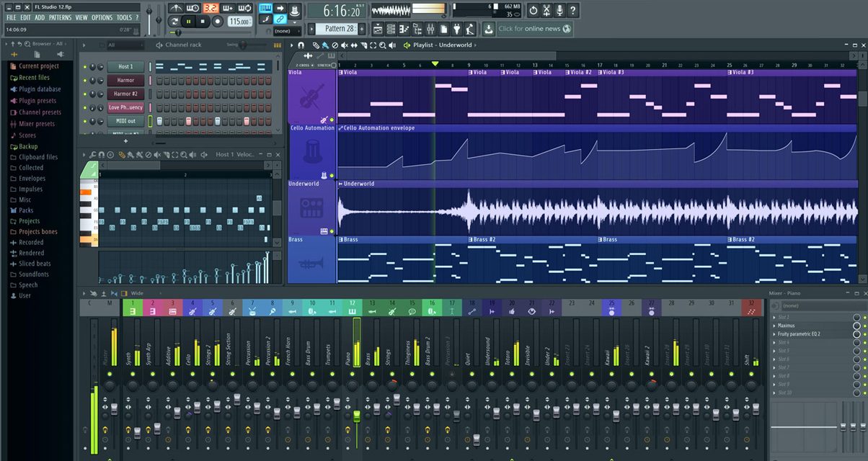The width and height of the screenshot is (868, 461).
Task: Open the snap magnet settings in playlist
Action: pos(301,45)
